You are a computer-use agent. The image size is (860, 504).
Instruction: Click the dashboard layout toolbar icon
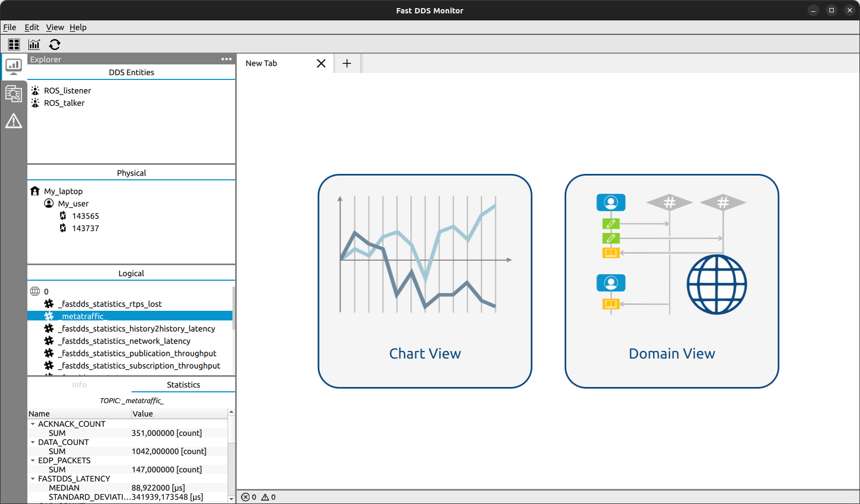[14, 45]
